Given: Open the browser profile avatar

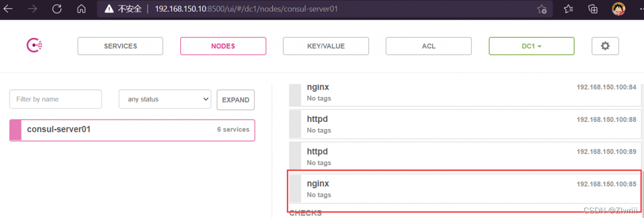Looking at the screenshot, I should (x=618, y=9).
